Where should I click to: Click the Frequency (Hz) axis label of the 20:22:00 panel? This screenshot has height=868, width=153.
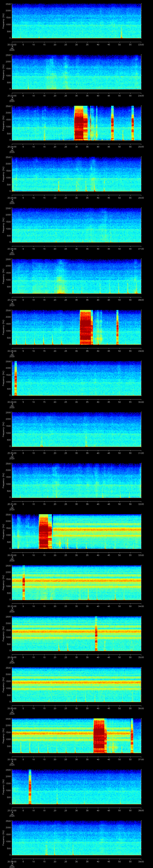[3, 21]
